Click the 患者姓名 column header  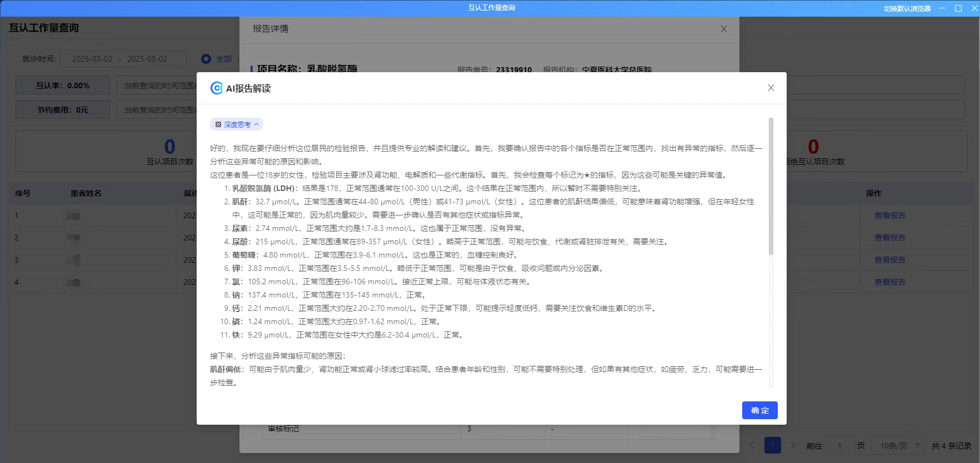pyautogui.click(x=86, y=193)
